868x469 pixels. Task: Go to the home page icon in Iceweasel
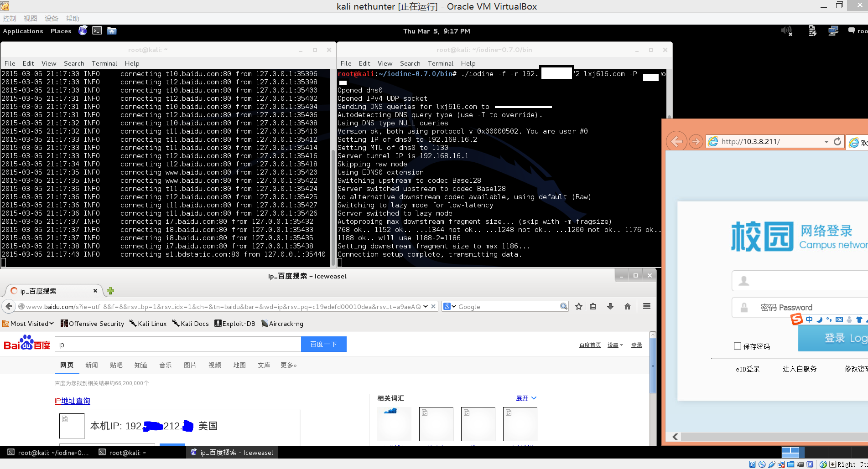click(x=628, y=306)
